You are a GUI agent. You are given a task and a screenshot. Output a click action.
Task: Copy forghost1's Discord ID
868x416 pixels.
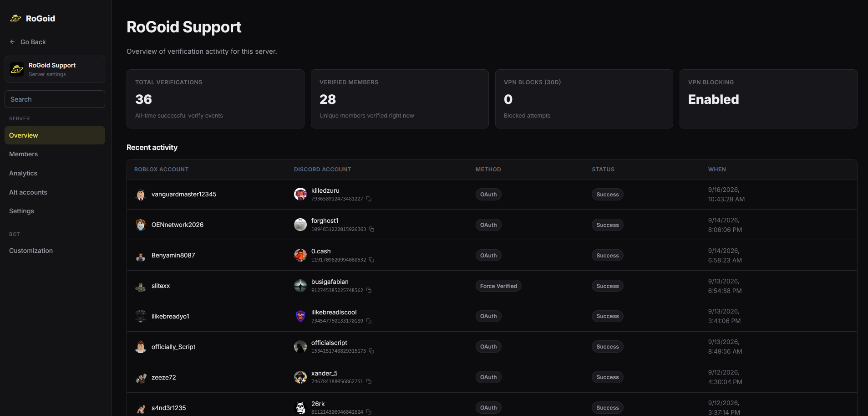371,229
